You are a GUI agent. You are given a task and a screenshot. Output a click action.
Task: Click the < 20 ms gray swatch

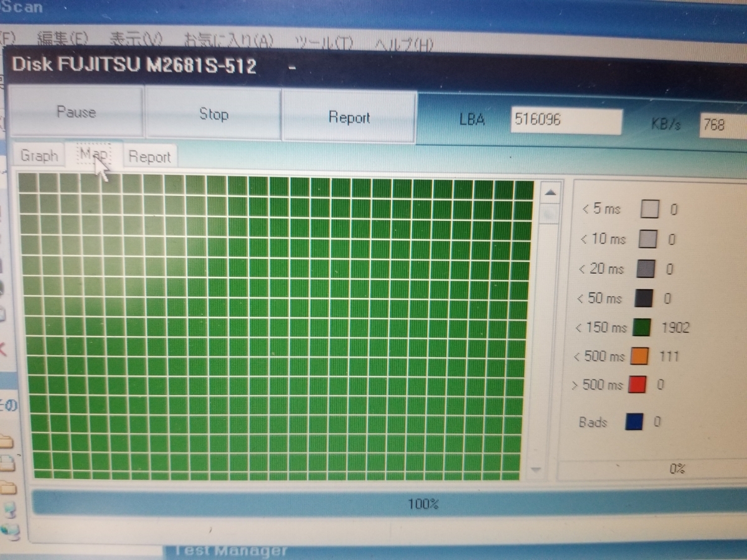(x=646, y=269)
